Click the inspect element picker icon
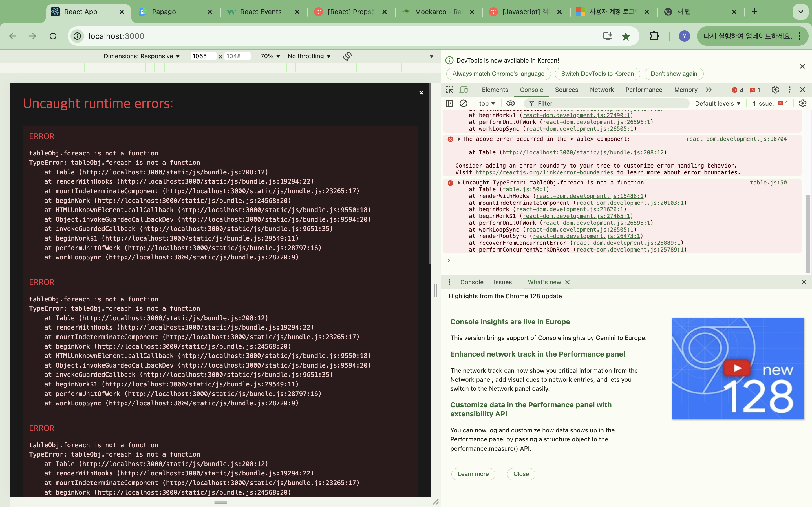Screen dimensions: 812x507 (x=449, y=90)
